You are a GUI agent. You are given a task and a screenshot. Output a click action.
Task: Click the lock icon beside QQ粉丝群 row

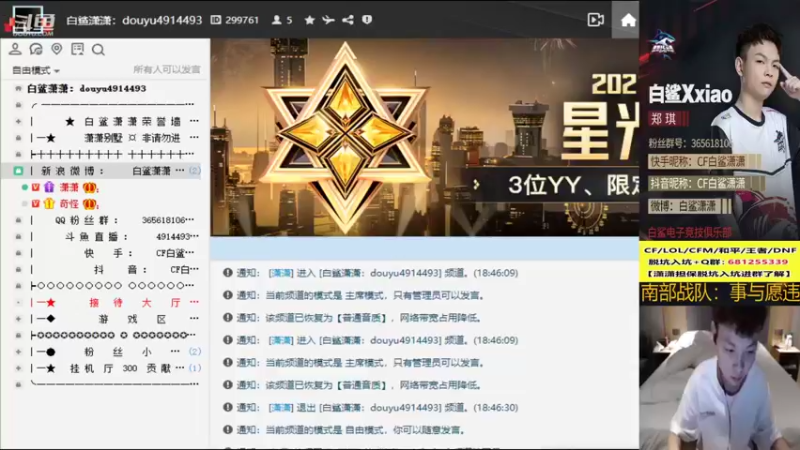tap(18, 220)
